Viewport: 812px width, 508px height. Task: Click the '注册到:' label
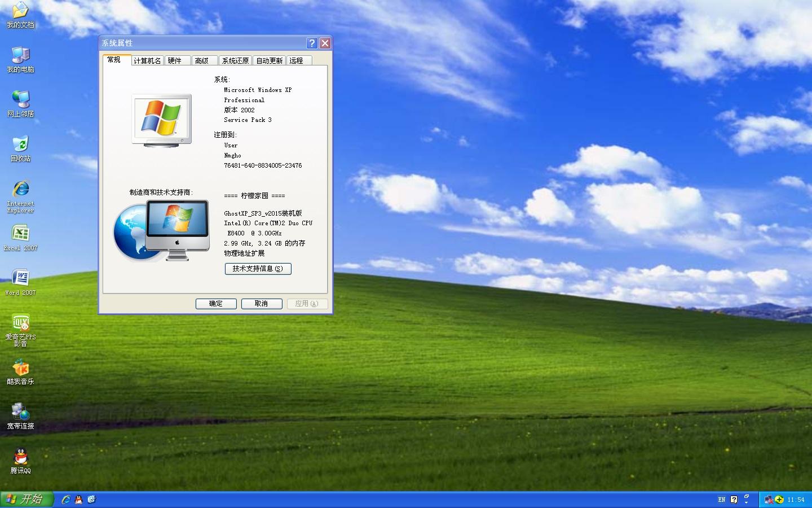[x=225, y=135]
